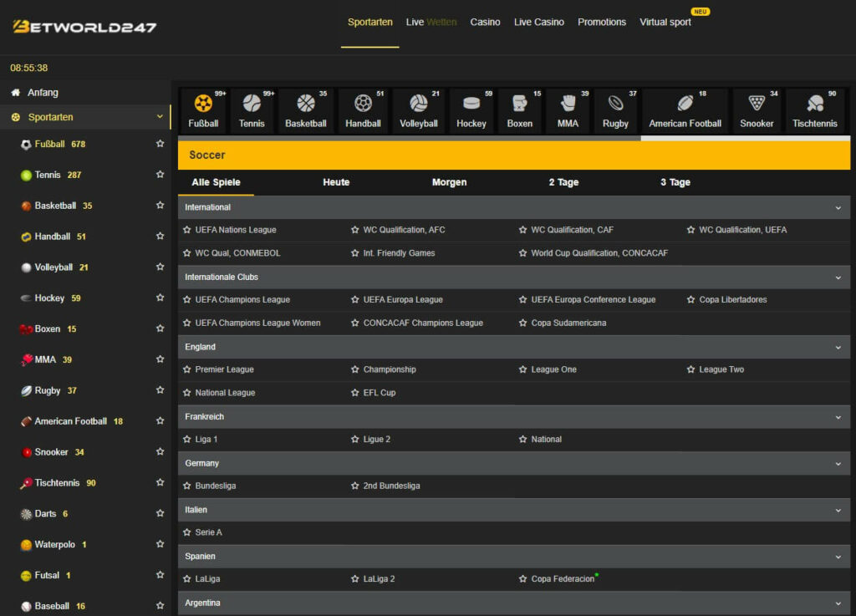
Task: Switch to the Heute tab
Action: click(336, 182)
